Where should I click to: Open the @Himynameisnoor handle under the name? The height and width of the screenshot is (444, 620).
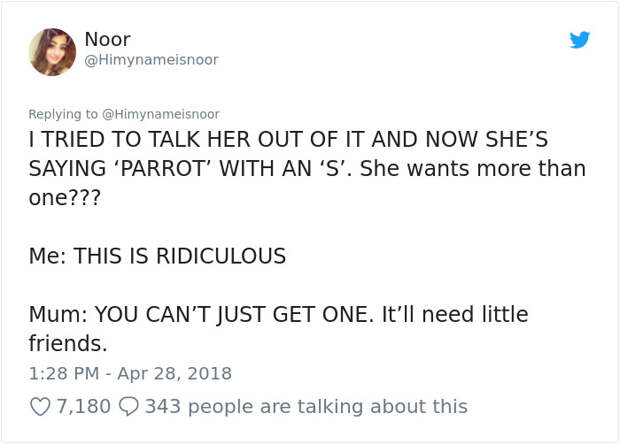click(x=151, y=60)
